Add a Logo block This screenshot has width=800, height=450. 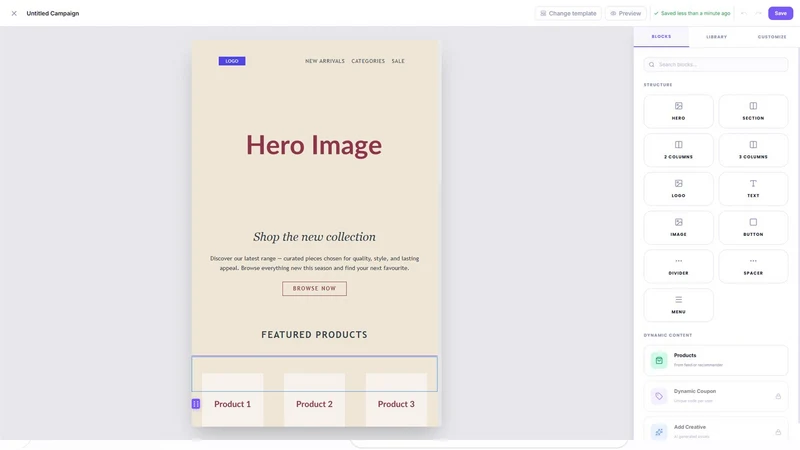coord(678,189)
